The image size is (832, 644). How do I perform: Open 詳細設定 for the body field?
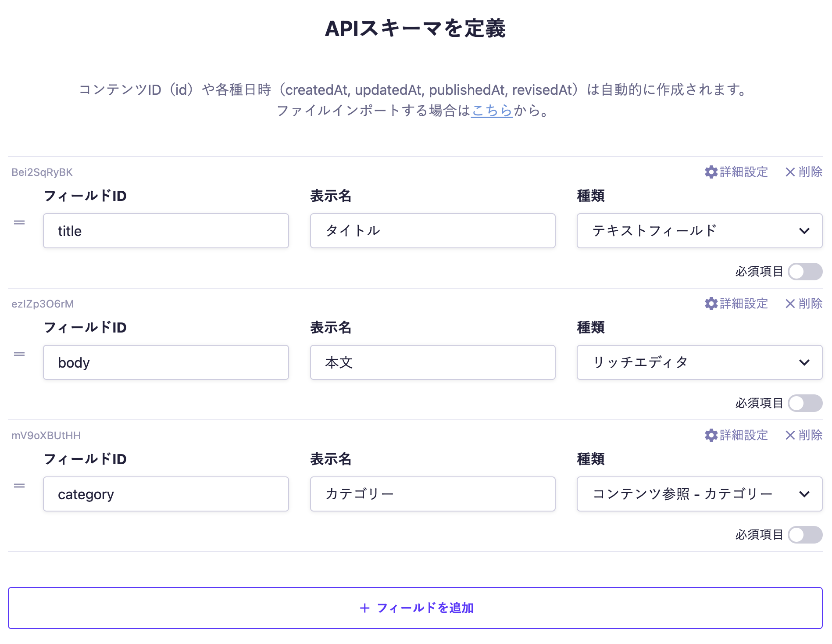click(736, 304)
